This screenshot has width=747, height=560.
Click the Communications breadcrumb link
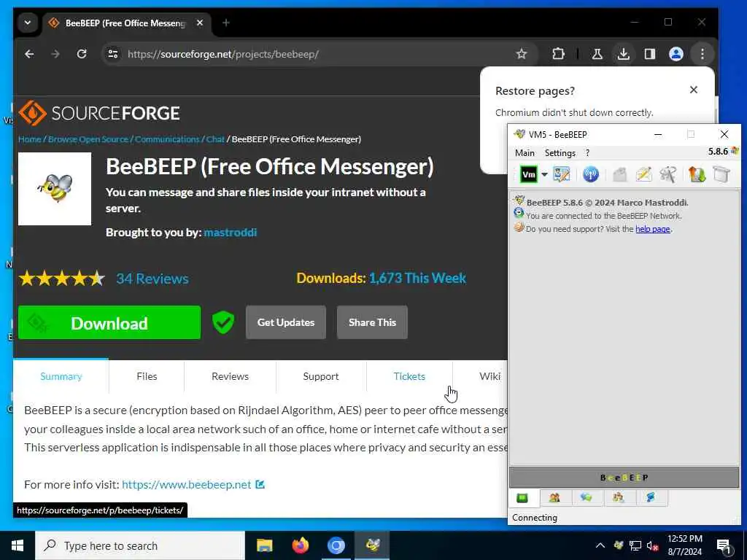point(167,139)
